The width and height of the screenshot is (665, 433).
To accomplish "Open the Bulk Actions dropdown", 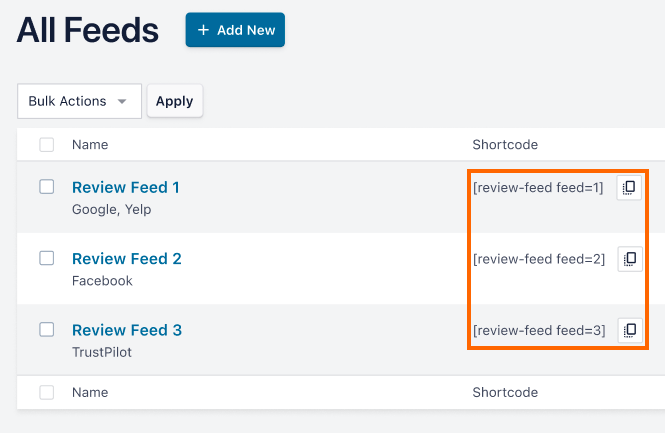I will pos(79,101).
